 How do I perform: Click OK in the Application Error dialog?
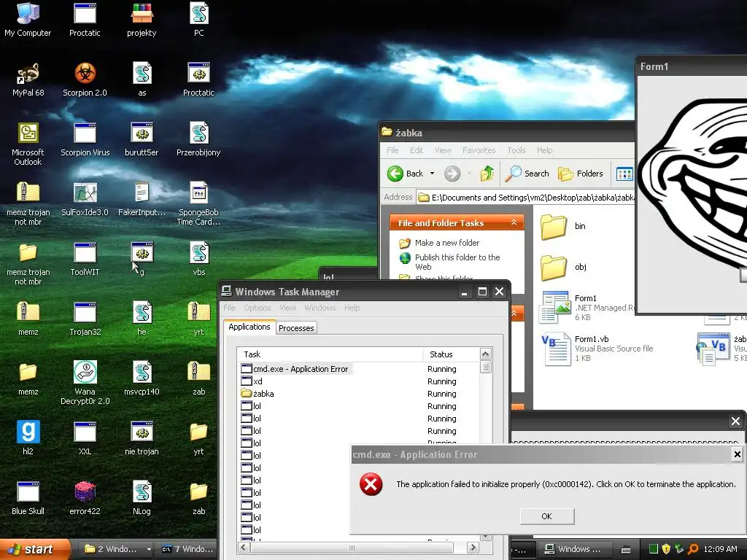[x=547, y=516]
